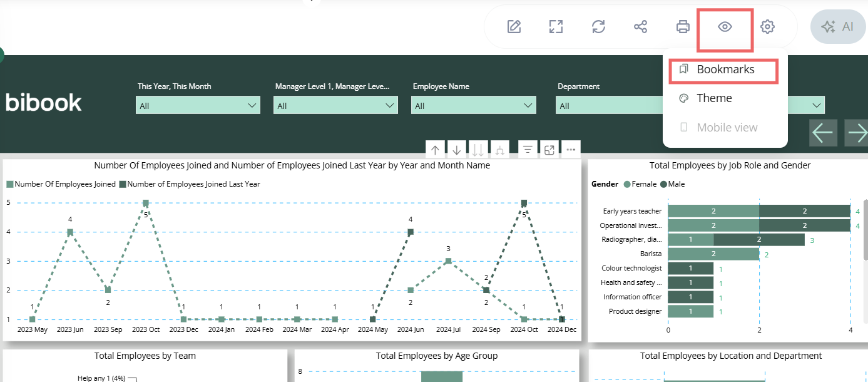The height and width of the screenshot is (382, 868).
Task: Click the bibook logo
Action: [44, 103]
